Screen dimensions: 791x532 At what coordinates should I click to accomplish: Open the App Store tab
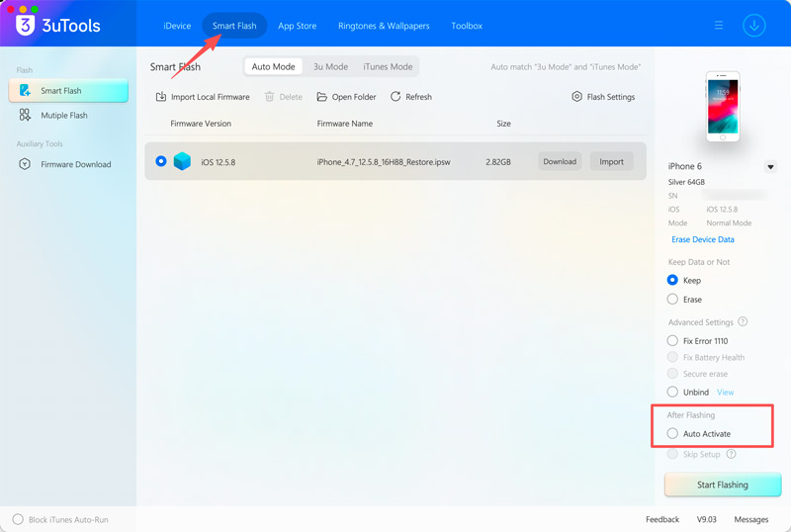298,26
